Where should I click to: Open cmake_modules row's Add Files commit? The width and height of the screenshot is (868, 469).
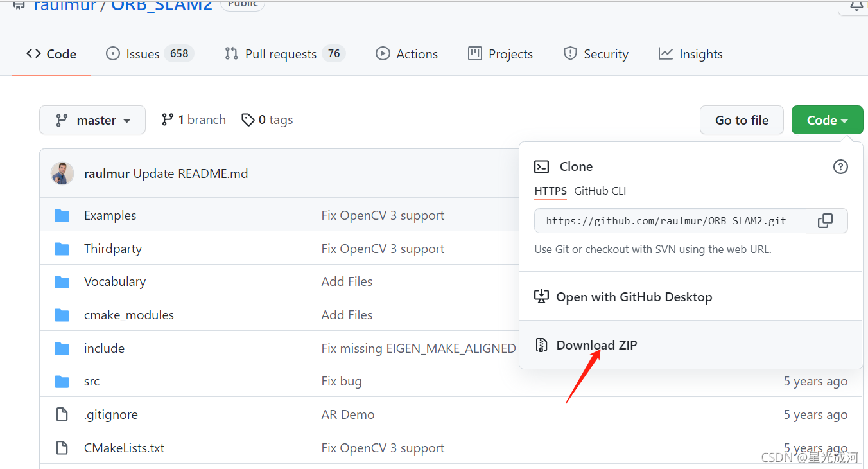tap(347, 315)
